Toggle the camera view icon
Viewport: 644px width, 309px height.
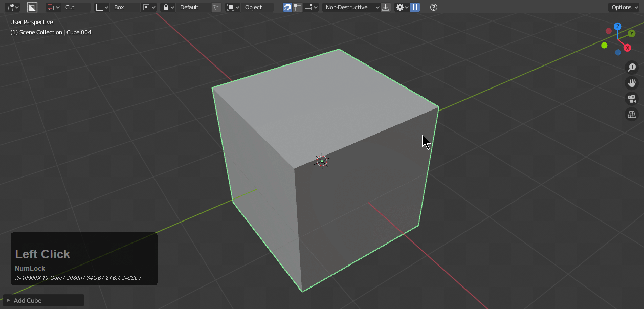(632, 98)
